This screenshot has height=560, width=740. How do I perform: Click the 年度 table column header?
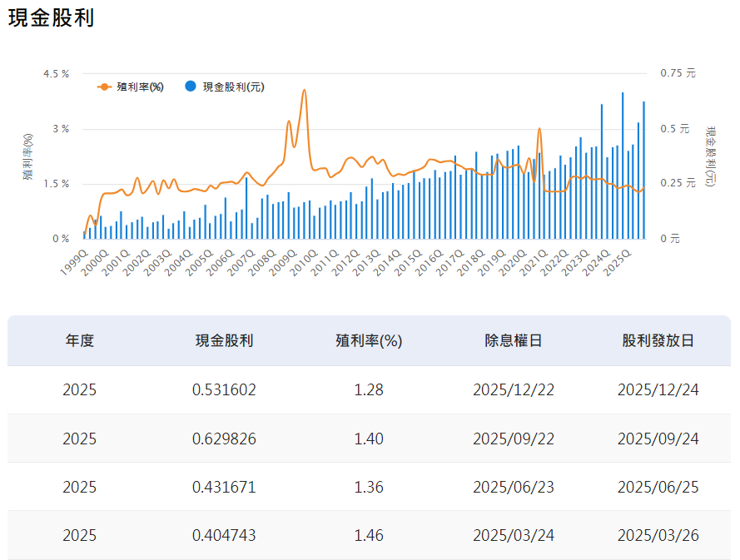click(x=80, y=341)
